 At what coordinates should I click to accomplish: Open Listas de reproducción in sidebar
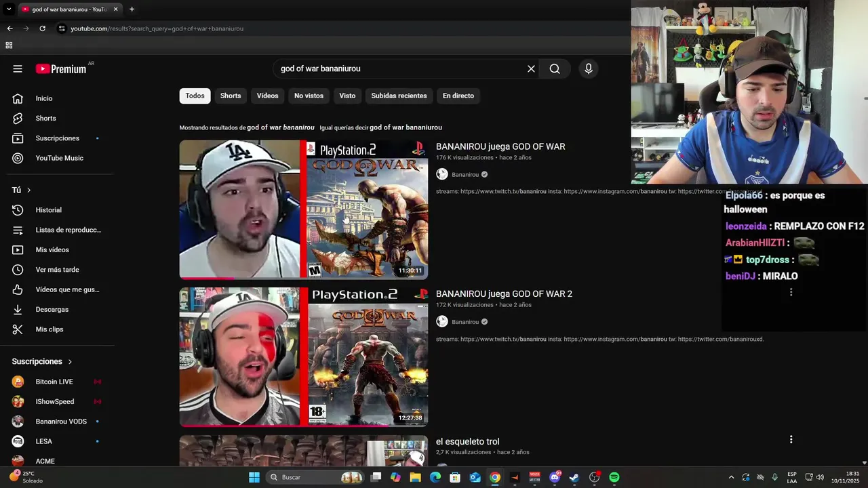coord(58,230)
